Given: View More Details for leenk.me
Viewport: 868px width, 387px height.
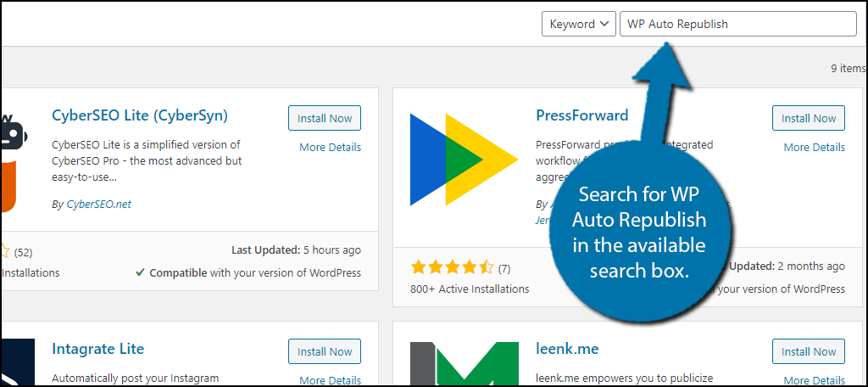Looking at the screenshot, I should click(815, 380).
